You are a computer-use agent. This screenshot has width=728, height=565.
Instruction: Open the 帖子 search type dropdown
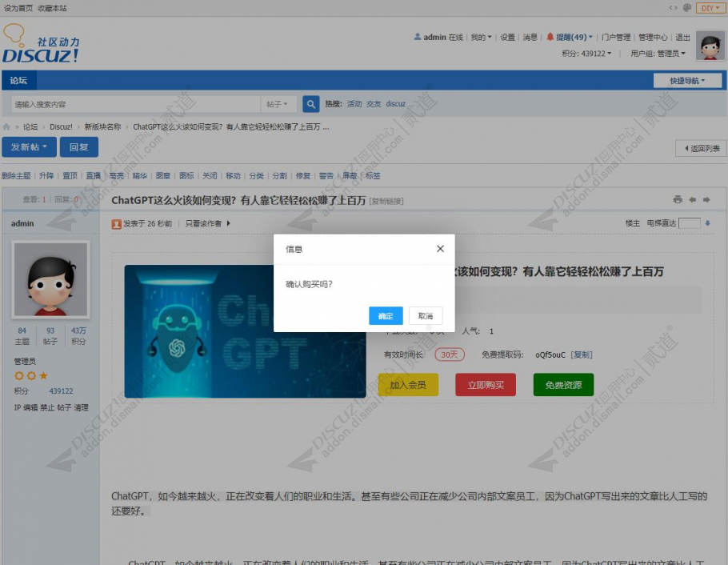coord(278,104)
